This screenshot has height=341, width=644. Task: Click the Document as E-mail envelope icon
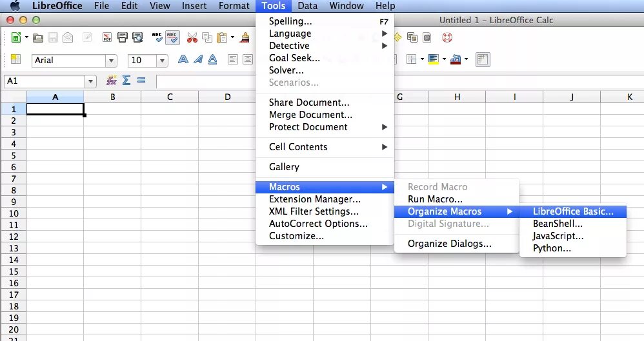coord(68,38)
